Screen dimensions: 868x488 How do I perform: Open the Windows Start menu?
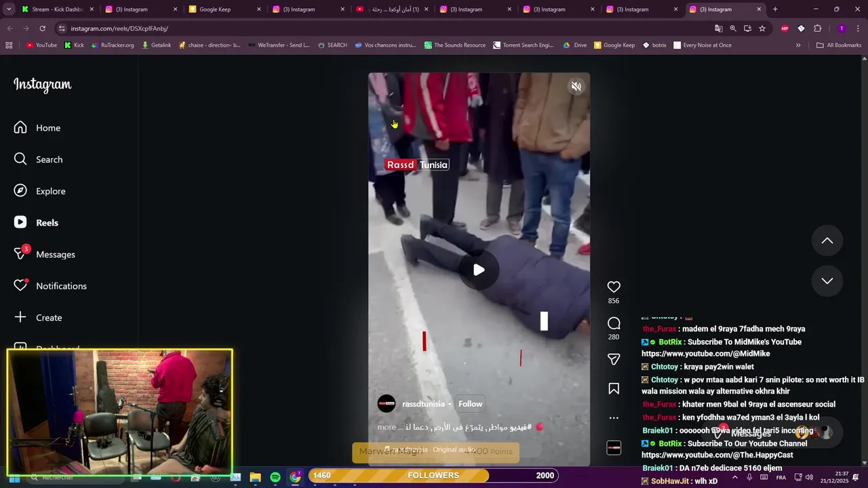14,478
